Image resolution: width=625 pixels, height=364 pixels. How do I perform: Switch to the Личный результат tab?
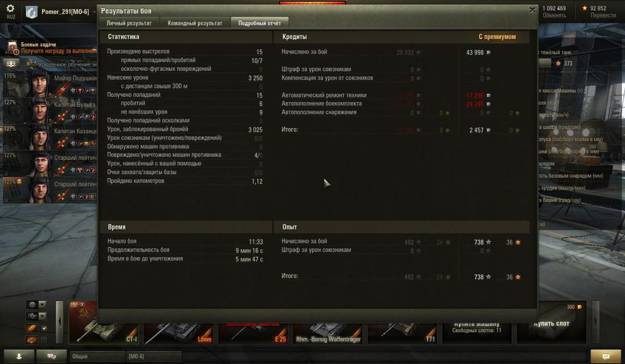pyautogui.click(x=129, y=23)
